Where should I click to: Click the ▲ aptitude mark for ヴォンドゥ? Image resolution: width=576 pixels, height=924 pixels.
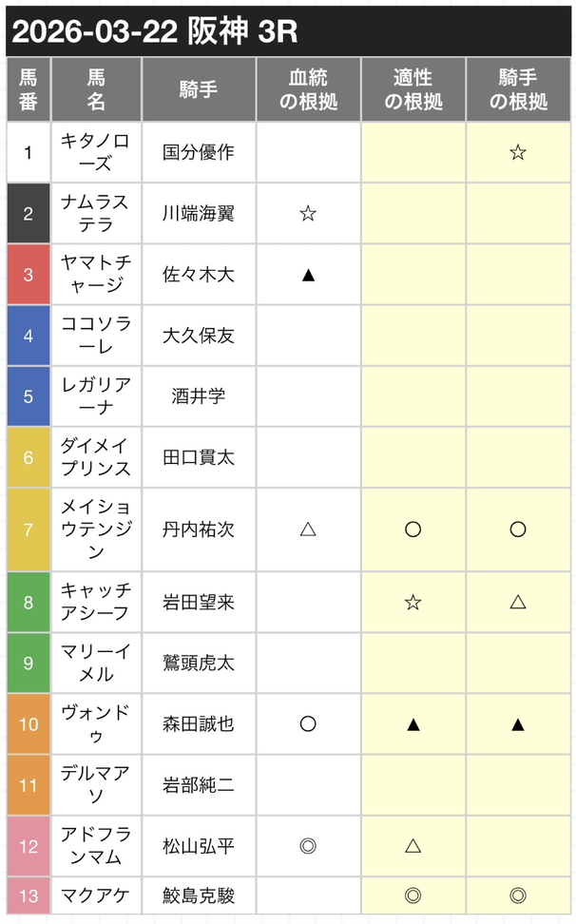click(413, 723)
